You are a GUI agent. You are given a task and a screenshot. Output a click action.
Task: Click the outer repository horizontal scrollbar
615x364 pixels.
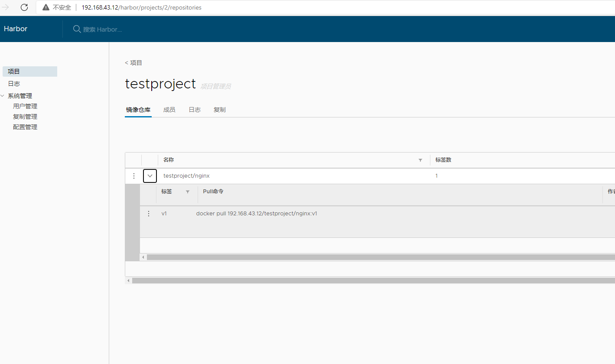point(373,281)
